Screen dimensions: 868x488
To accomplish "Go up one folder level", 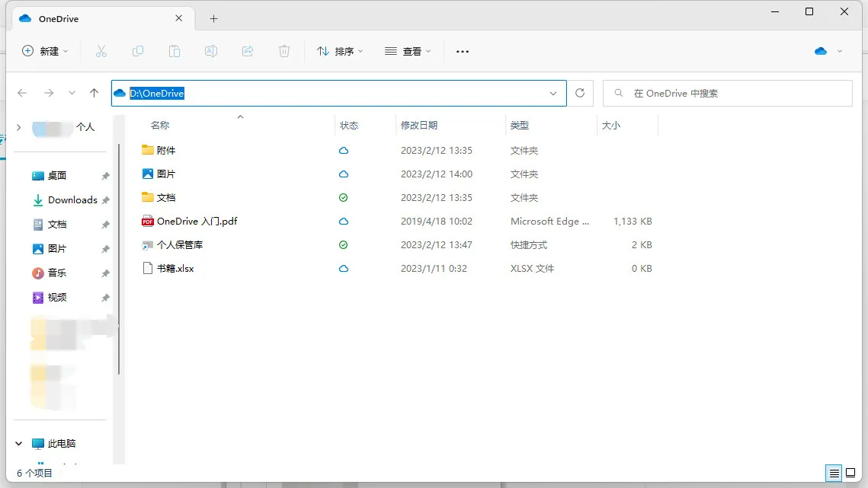I will tap(94, 93).
